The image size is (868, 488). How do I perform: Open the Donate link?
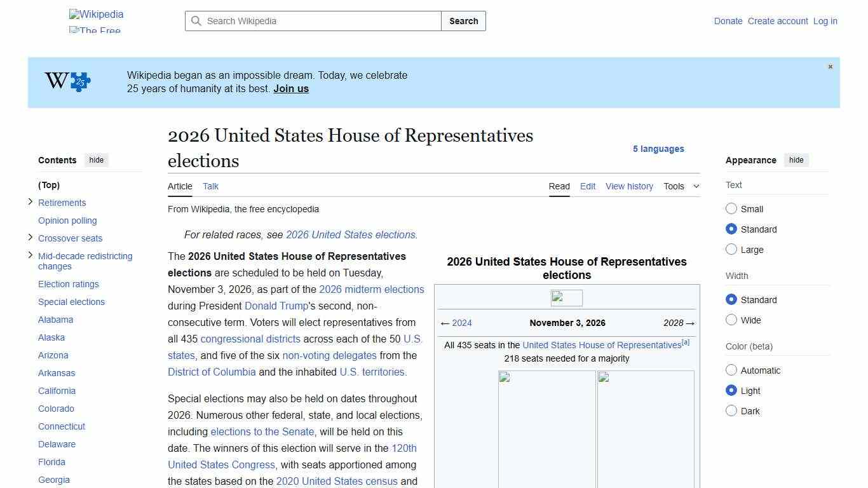click(728, 21)
